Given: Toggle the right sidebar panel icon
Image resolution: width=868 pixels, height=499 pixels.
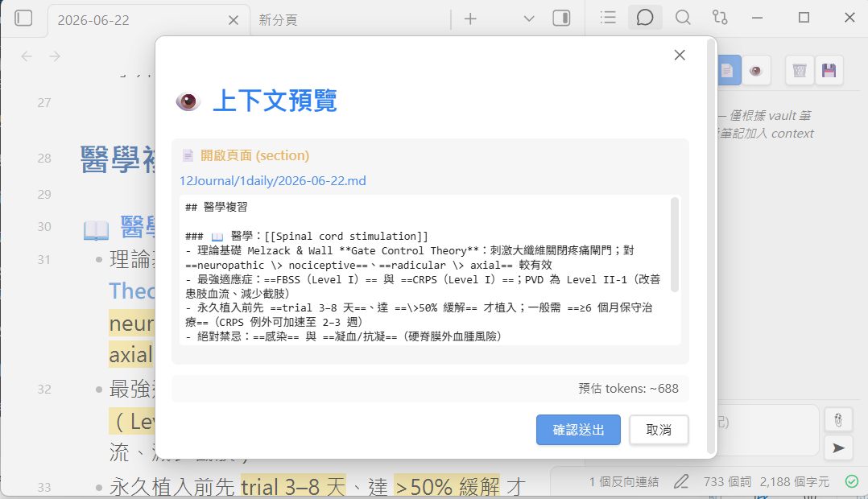Looking at the screenshot, I should [561, 19].
